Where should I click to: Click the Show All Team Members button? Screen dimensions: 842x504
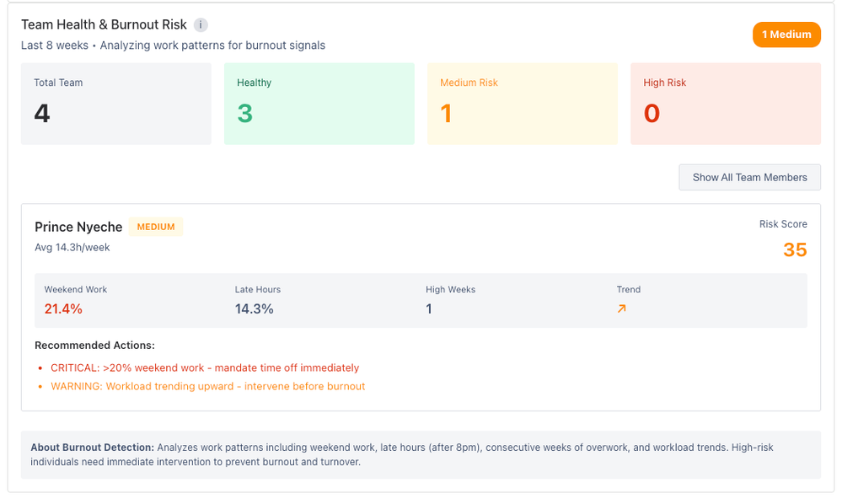[749, 177]
